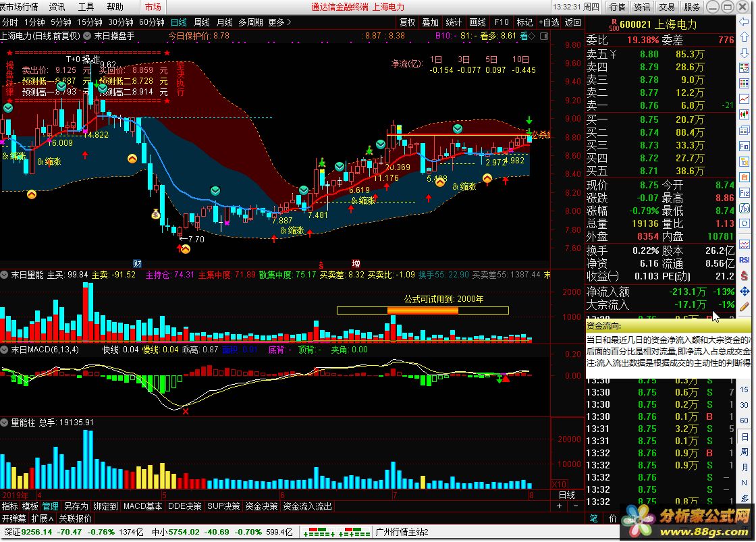
Task: Toggle the circle button beside 量能柱 panel
Action: (x=4, y=423)
